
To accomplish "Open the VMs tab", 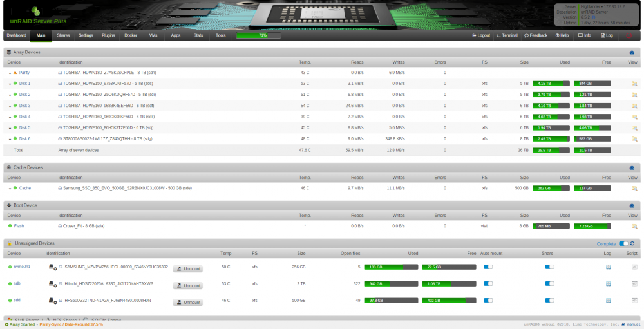I will [153, 36].
